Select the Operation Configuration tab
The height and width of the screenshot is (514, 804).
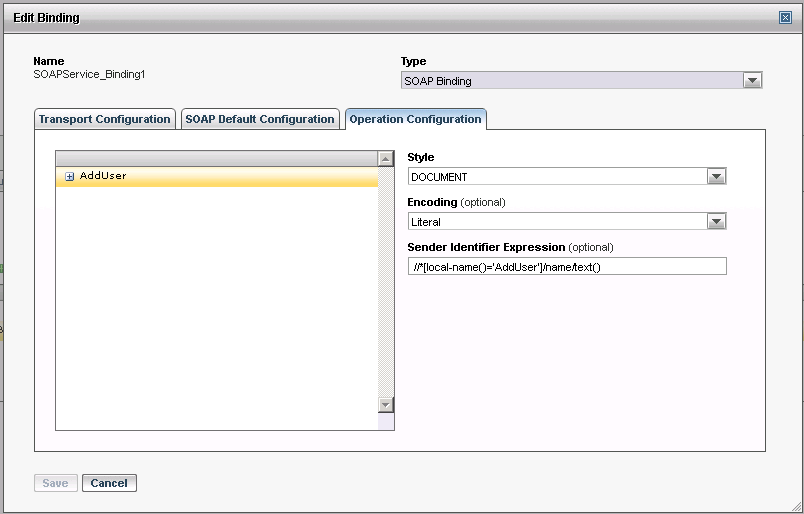[x=415, y=119]
